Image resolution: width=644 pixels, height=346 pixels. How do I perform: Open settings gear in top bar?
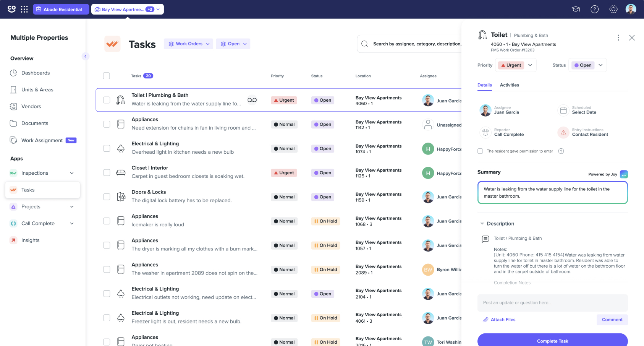(613, 9)
